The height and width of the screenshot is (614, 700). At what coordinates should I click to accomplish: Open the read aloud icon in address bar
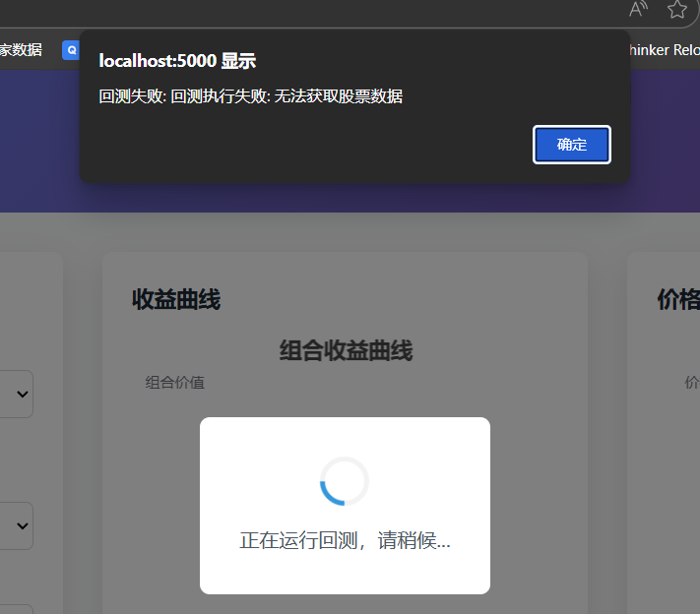638,9
